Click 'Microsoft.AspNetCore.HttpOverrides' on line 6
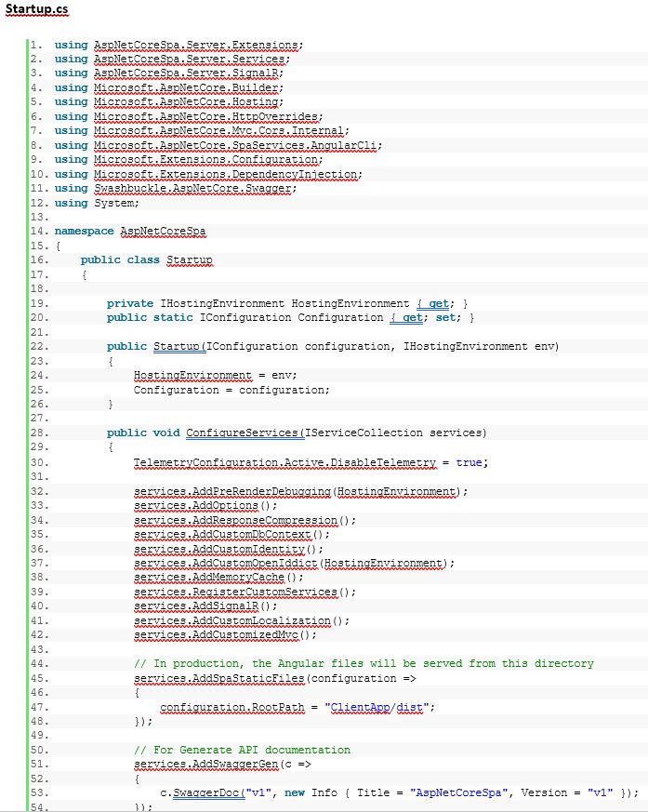648x812 pixels. [206, 117]
